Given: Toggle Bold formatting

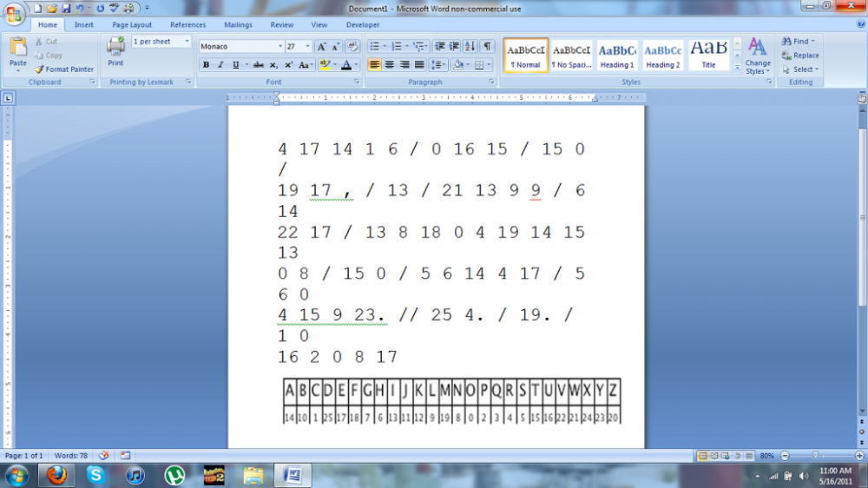Looking at the screenshot, I should point(206,65).
